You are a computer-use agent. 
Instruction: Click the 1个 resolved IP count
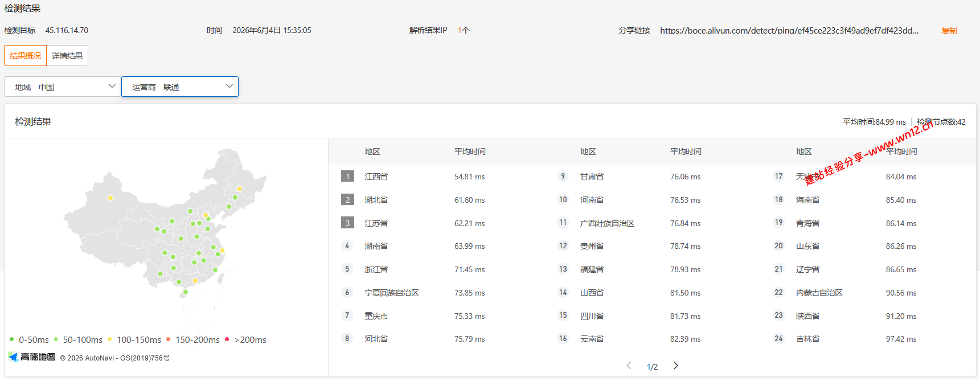tap(464, 31)
